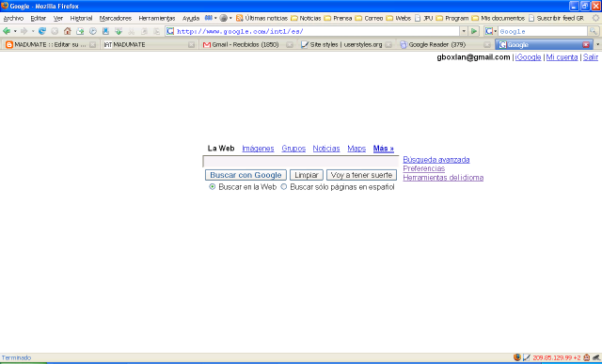Close the active Google tab
This screenshot has width=602, height=364.
point(586,44)
